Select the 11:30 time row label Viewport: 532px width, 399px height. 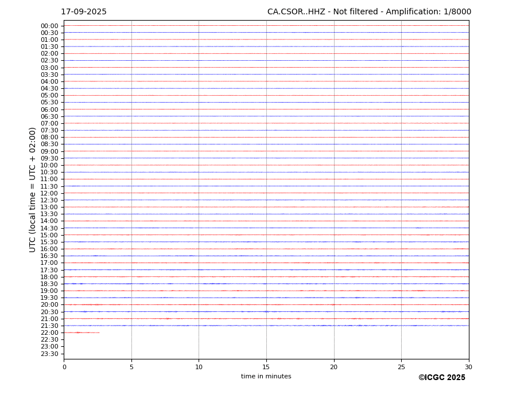[49, 186]
